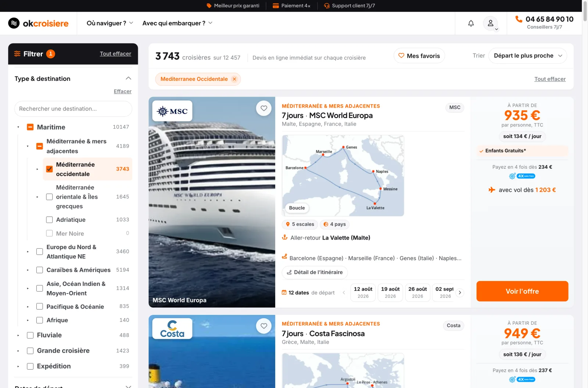Screen dimensions: 588x388
Task: Click the calendar icon by 12 dates
Action: click(x=284, y=292)
